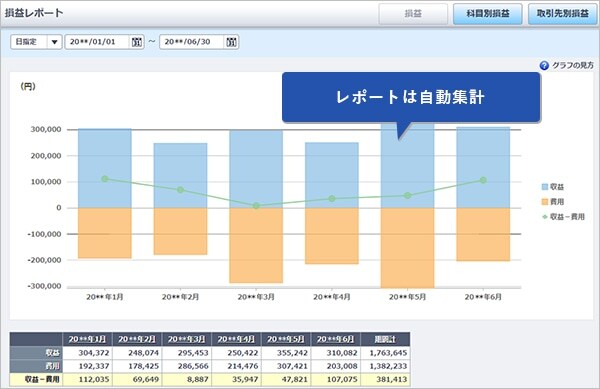This screenshot has height=389, width=600.
Task: Click the question mark help icon
Action: [x=544, y=66]
